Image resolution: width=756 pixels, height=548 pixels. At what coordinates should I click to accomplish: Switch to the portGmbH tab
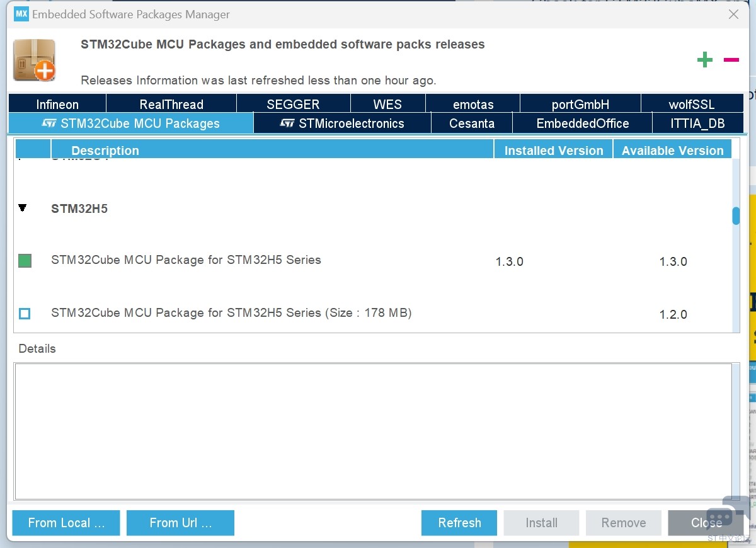point(580,104)
